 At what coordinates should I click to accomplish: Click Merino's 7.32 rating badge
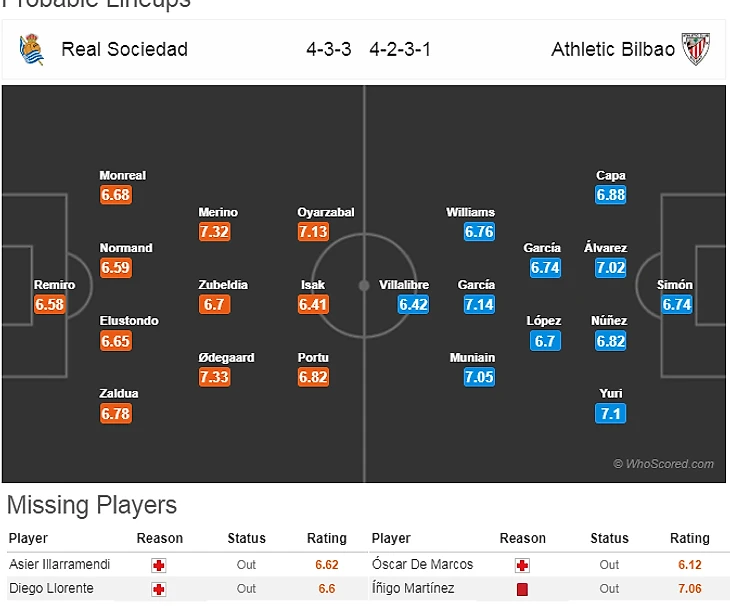pyautogui.click(x=215, y=232)
